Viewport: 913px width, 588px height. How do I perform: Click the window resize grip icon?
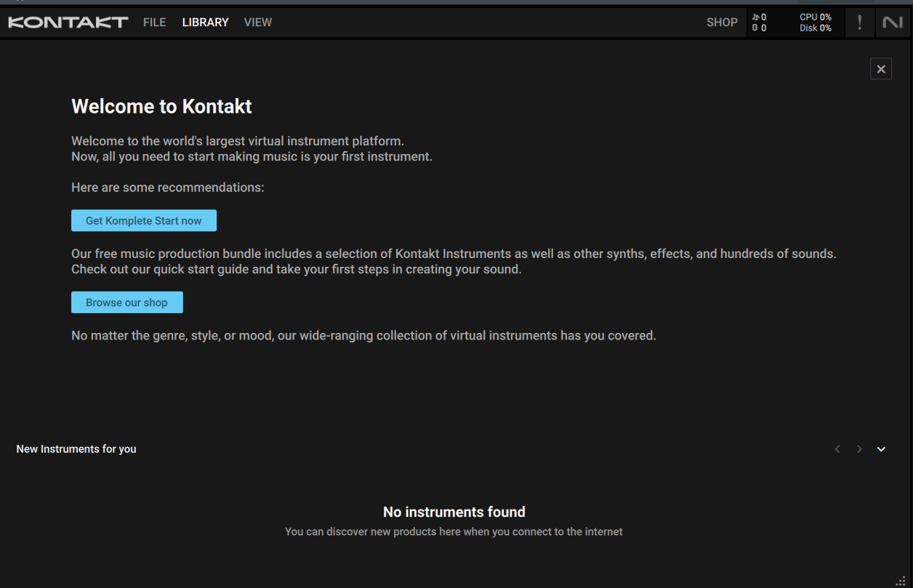pos(901,581)
